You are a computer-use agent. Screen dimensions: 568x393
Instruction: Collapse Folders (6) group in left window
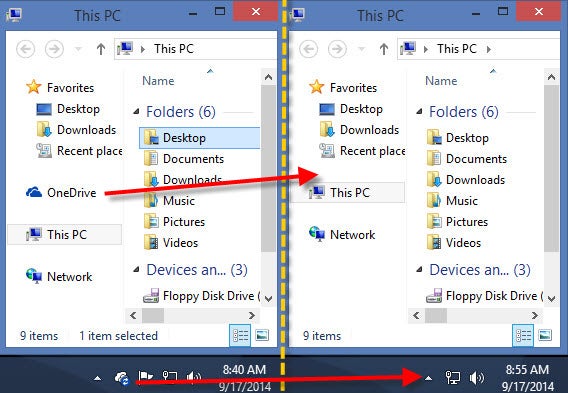[136, 111]
